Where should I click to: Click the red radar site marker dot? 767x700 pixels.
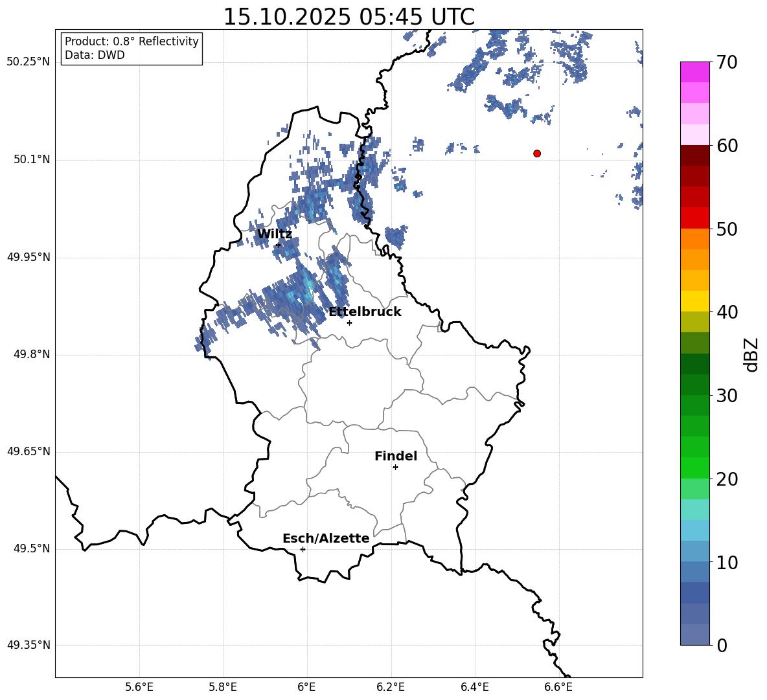click(x=537, y=153)
